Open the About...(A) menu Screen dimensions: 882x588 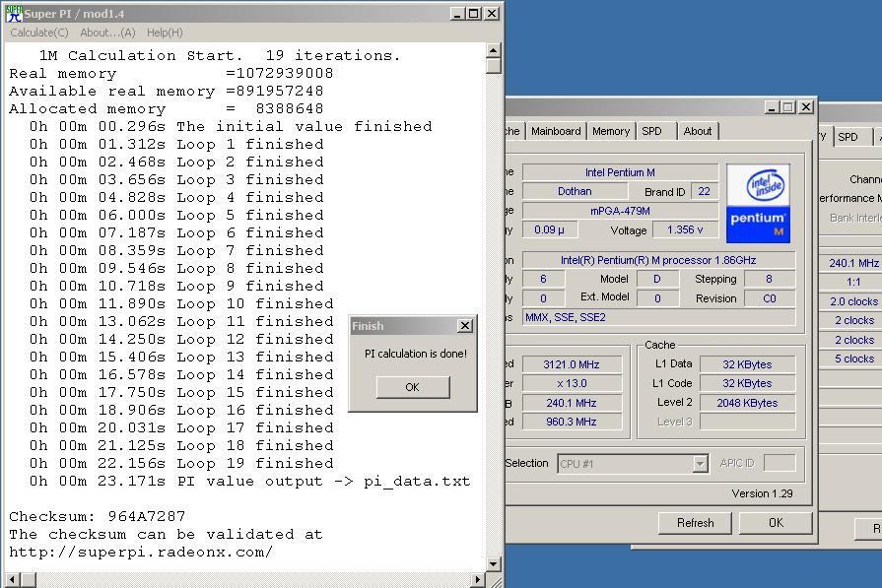pyautogui.click(x=107, y=33)
